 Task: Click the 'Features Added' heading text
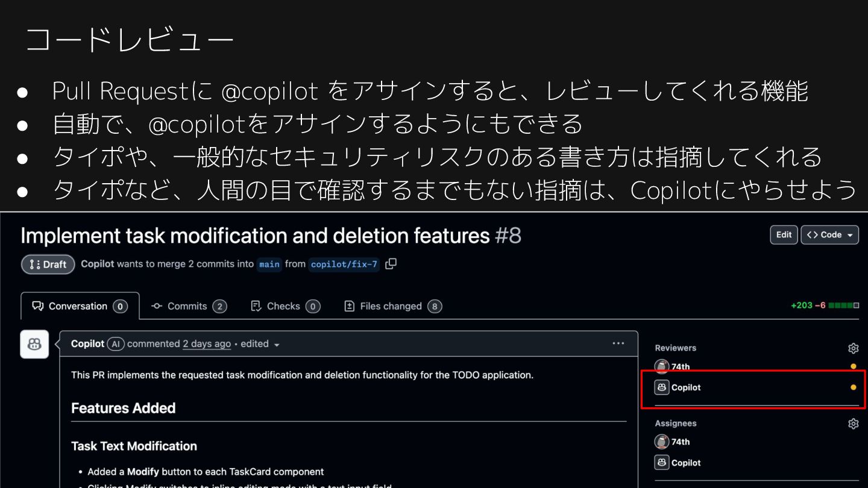[124, 408]
